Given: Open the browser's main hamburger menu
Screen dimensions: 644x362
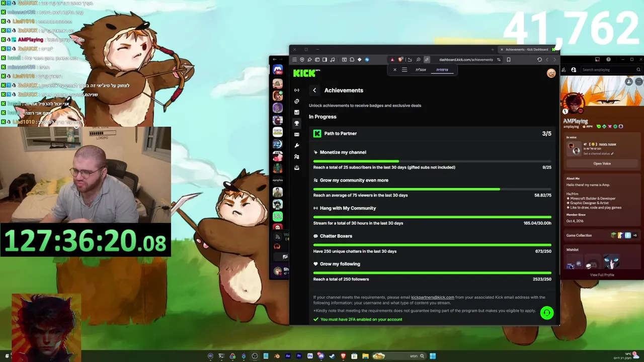Looking at the screenshot, I should point(294,60).
